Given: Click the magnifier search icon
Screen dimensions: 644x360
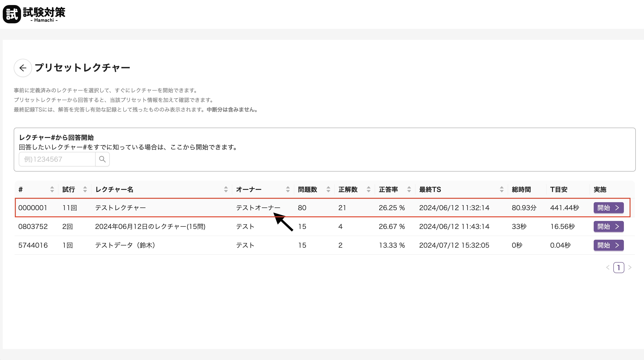Looking at the screenshot, I should (102, 159).
